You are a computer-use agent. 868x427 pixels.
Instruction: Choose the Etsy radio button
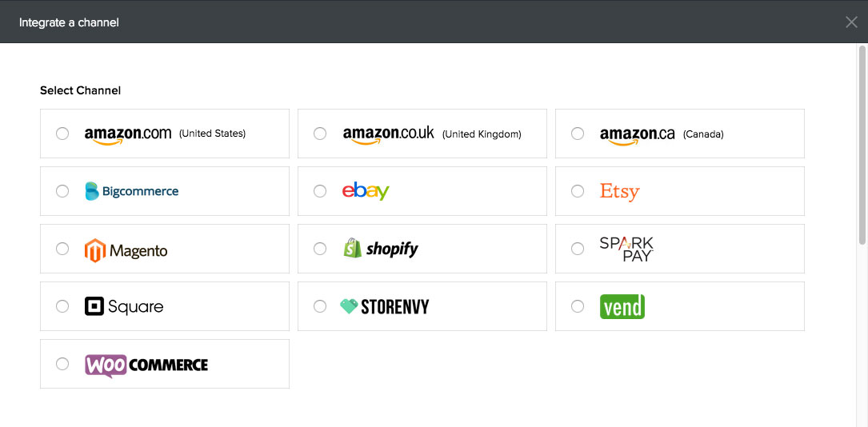pyautogui.click(x=578, y=191)
